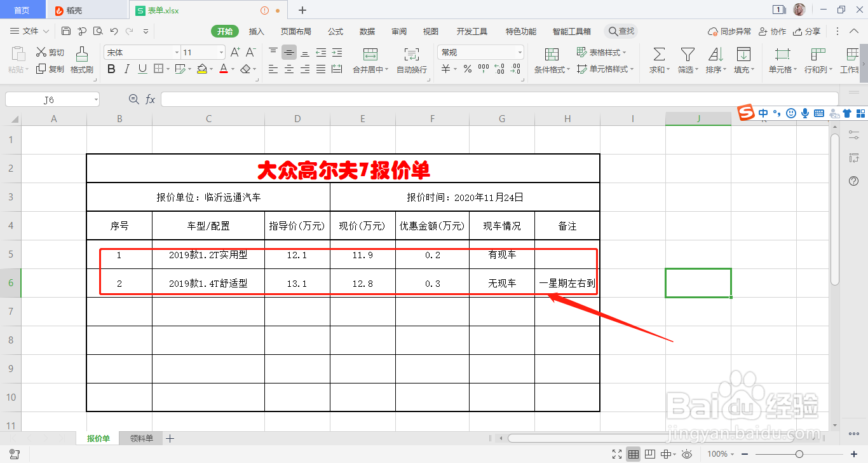Click the 分享 share button

[807, 31]
